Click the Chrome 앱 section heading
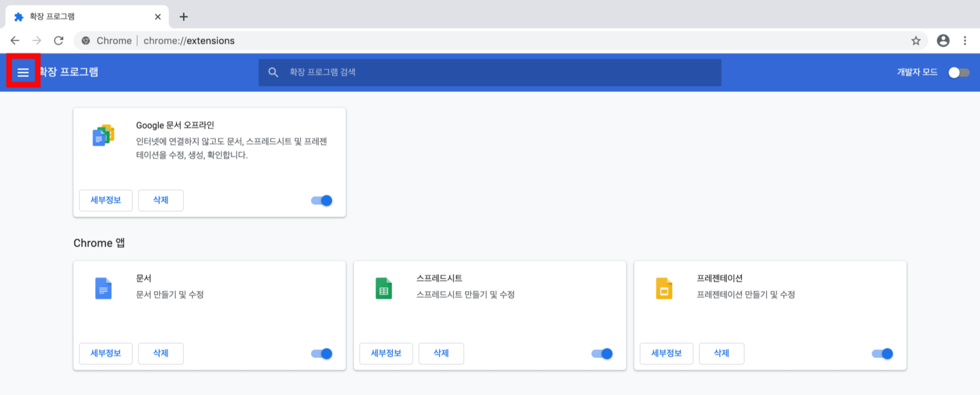The image size is (980, 395). (99, 243)
